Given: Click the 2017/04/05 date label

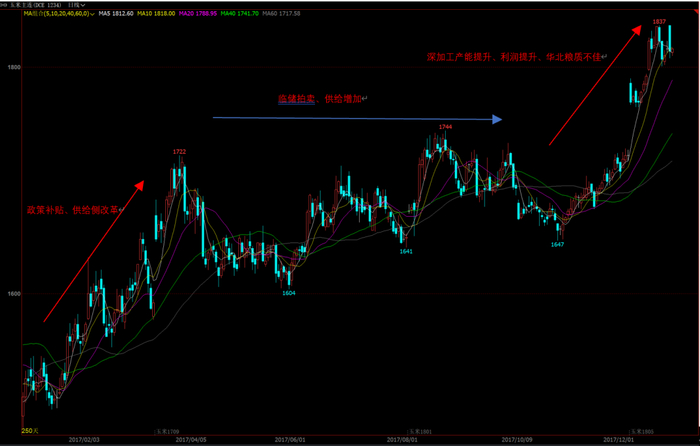Looking at the screenshot, I should pos(191,440).
